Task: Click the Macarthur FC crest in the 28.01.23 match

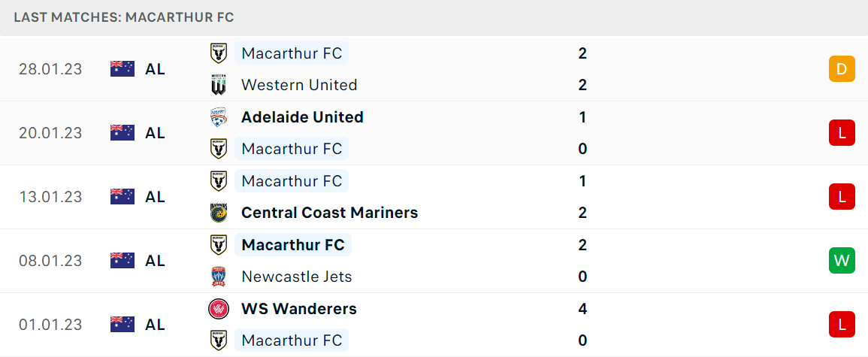Action: [x=219, y=53]
